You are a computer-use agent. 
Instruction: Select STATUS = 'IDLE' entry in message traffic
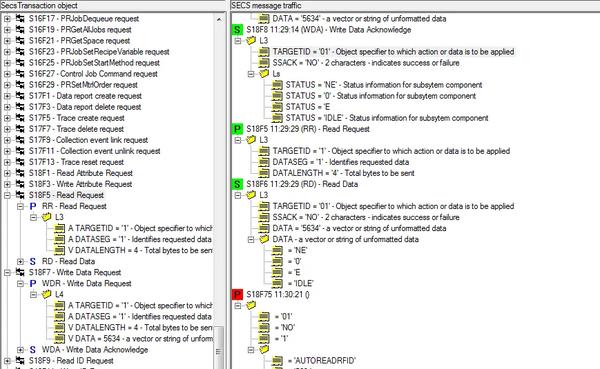(x=387, y=118)
